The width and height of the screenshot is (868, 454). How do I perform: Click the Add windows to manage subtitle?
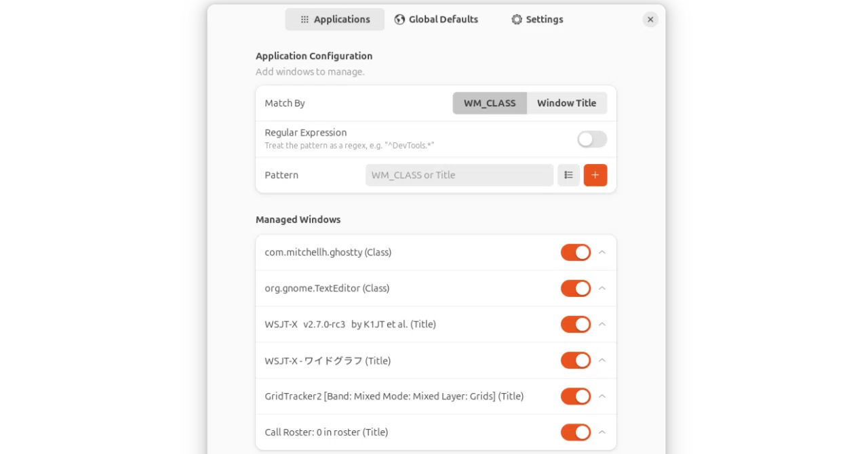click(x=310, y=72)
